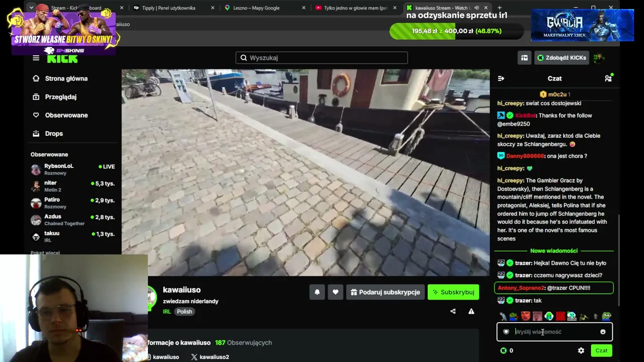Open the emoji picker in chat input
The image size is (644, 362).
click(603, 332)
